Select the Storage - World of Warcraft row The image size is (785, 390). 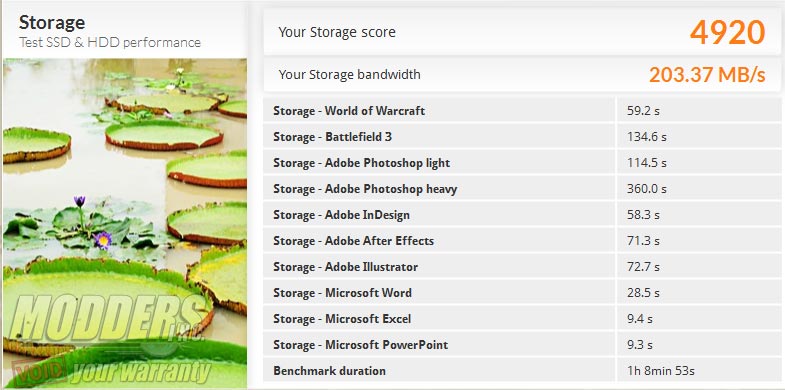522,111
